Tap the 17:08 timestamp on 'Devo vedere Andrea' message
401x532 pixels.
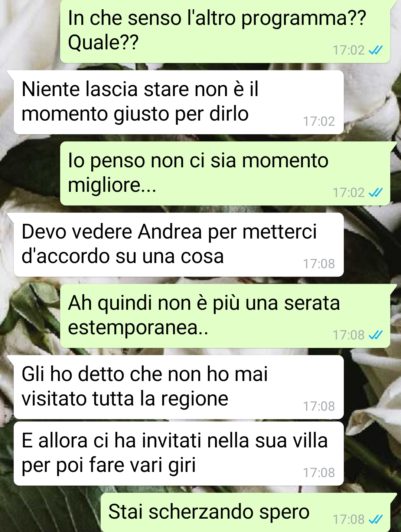click(319, 264)
